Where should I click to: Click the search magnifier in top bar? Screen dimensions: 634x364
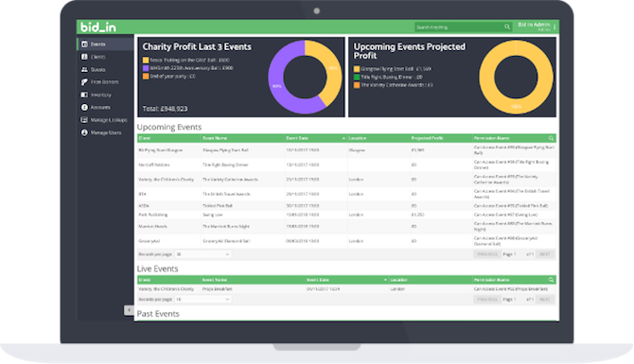(507, 27)
